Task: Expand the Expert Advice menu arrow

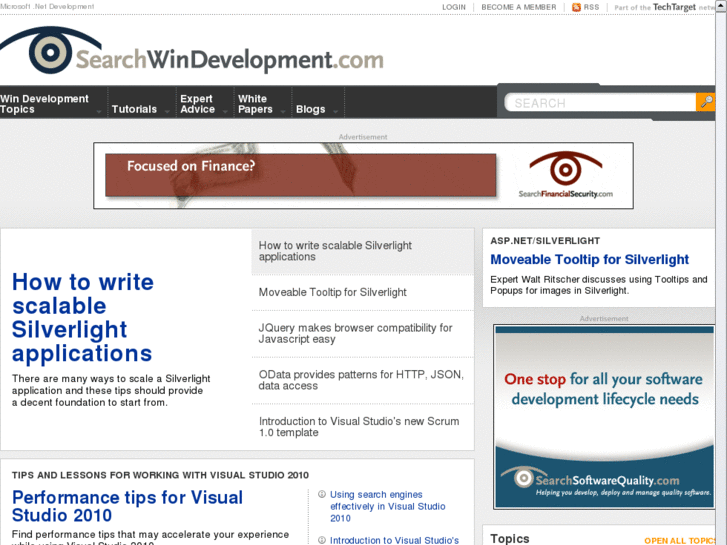Action: coord(225,111)
